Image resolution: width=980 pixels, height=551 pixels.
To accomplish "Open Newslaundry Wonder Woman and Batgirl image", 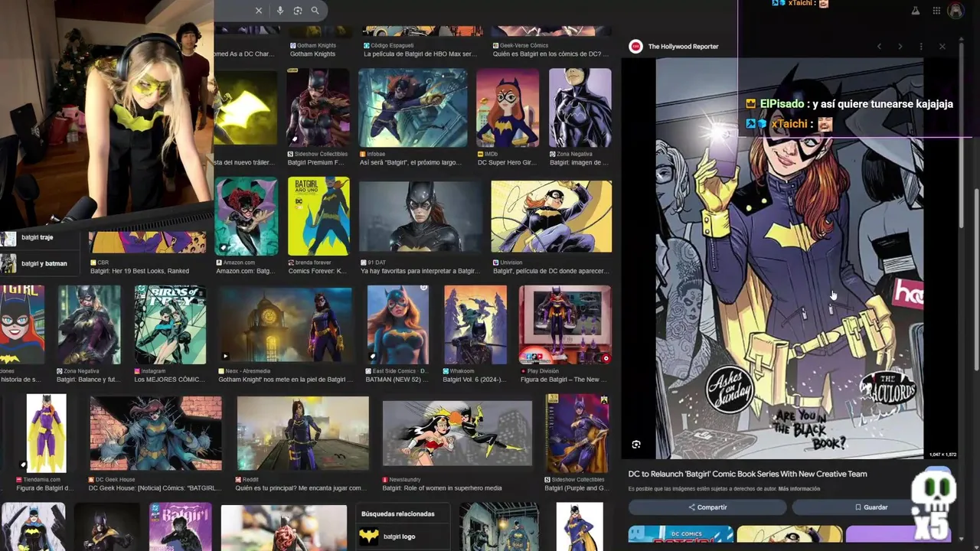I will [457, 433].
